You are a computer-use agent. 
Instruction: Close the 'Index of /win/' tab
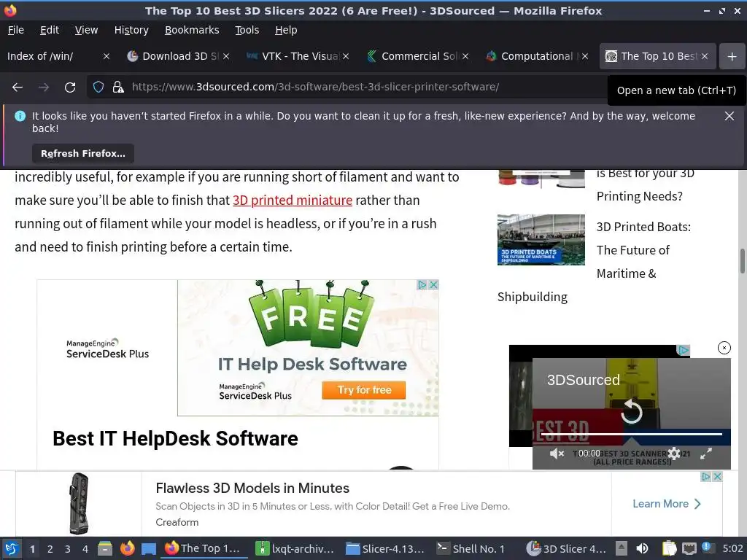[x=107, y=56]
